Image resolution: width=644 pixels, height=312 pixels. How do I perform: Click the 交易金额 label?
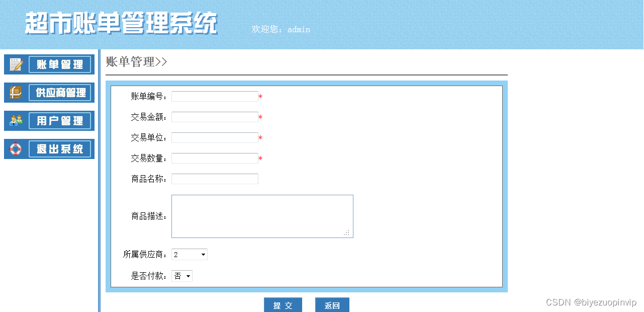[x=149, y=117]
